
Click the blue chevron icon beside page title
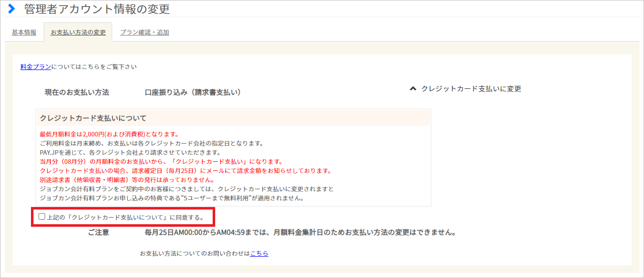click(x=12, y=9)
